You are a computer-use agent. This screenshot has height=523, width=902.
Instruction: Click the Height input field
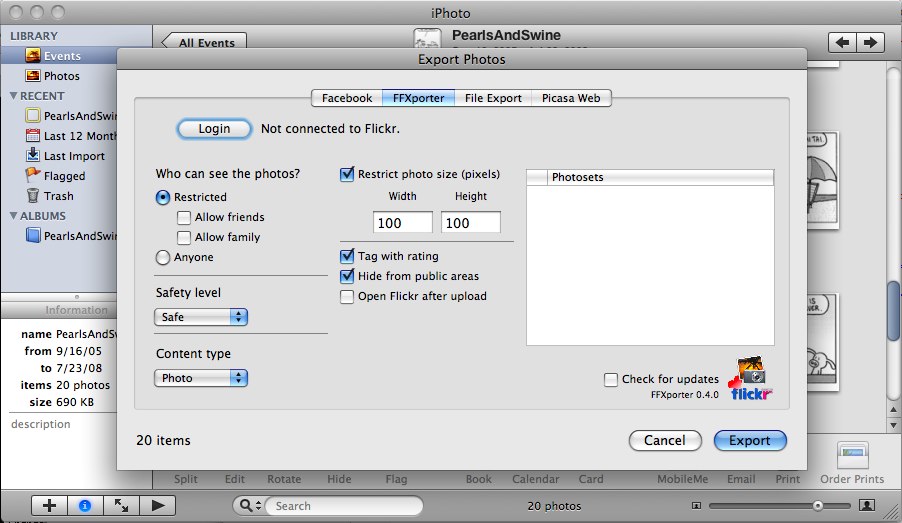[x=471, y=223]
